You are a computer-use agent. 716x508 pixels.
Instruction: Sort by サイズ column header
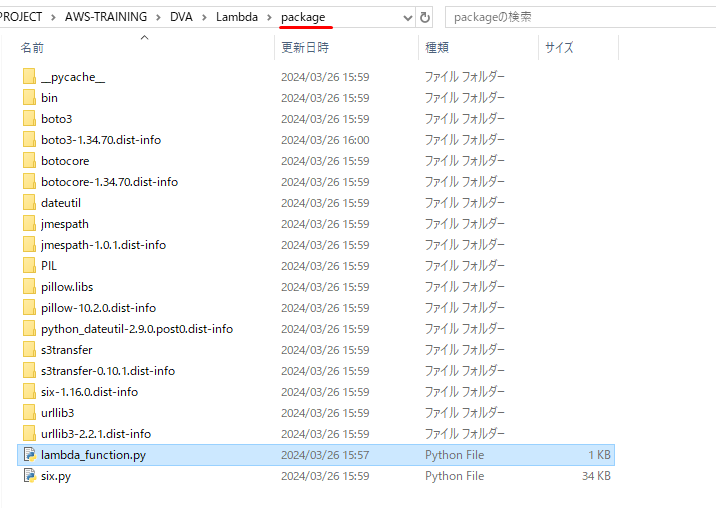click(x=559, y=47)
